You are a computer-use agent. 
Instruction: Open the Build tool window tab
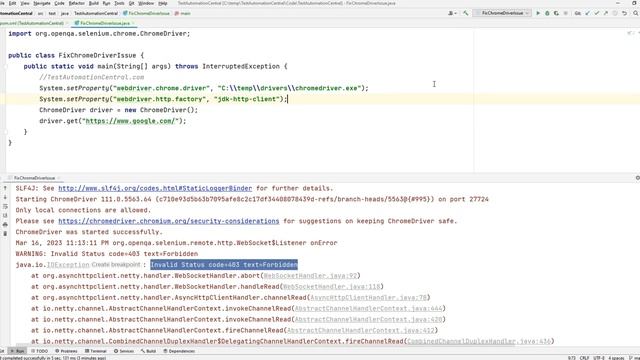pos(149,351)
